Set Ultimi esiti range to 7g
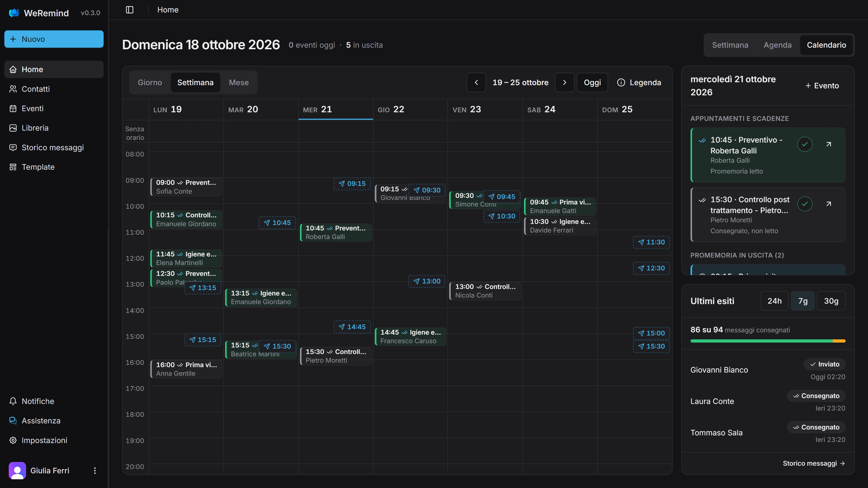This screenshot has width=868, height=488. coord(803,301)
